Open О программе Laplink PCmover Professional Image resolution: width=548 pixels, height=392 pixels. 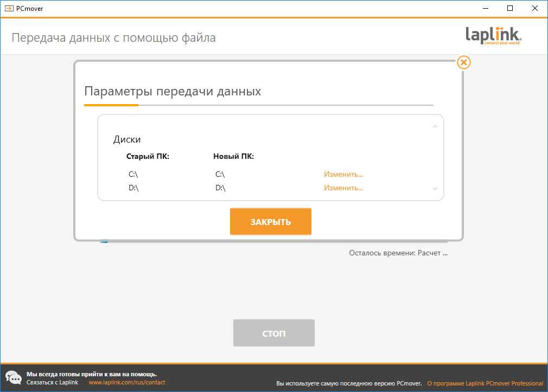pos(485,383)
